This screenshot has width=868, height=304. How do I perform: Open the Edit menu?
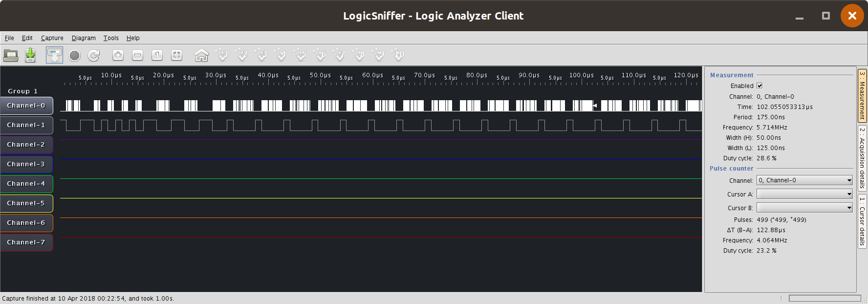pyautogui.click(x=27, y=38)
